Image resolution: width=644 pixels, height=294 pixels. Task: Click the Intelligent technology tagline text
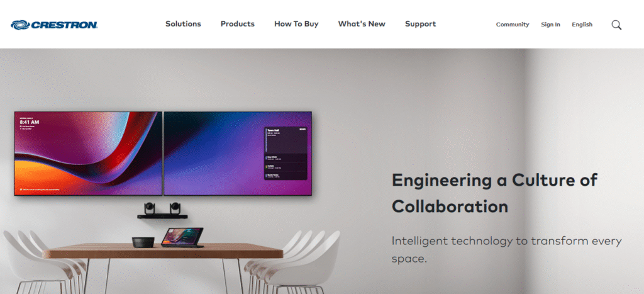506,250
